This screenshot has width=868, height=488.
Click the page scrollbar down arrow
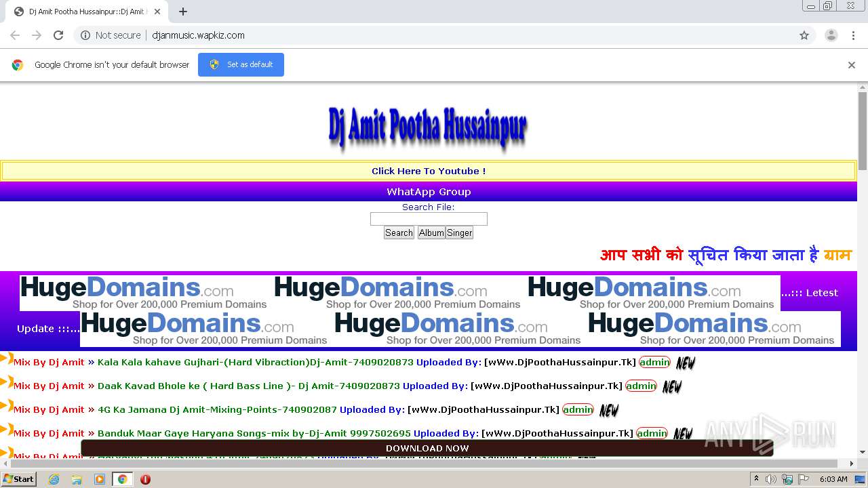pos(863,452)
